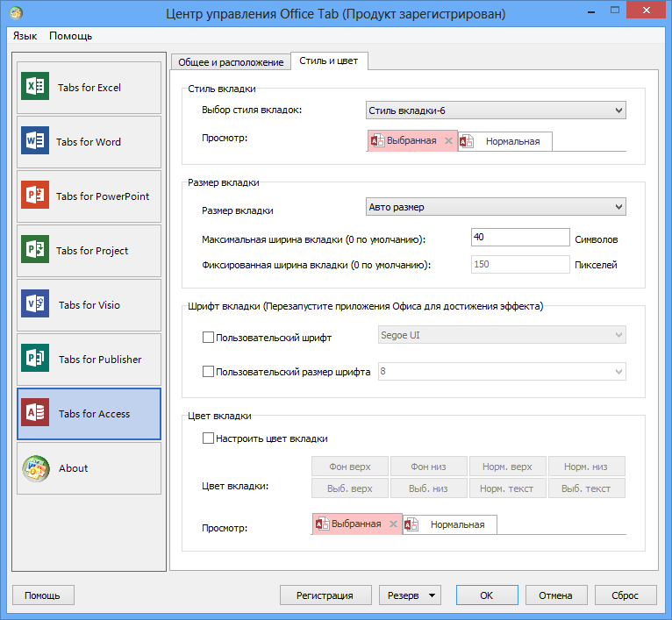Viewport: 672px width, 620px height.
Task: Click the Access icon in the sidebar
Action: pos(35,412)
